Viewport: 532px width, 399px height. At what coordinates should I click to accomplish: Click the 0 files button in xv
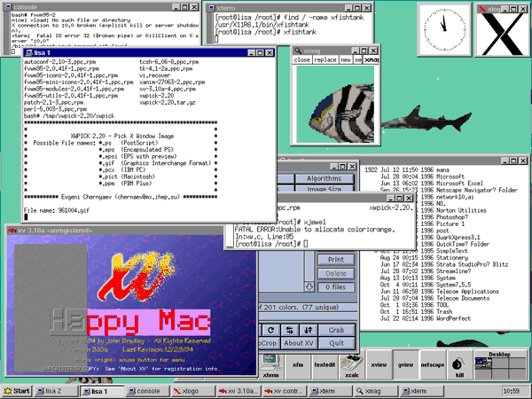point(336,287)
